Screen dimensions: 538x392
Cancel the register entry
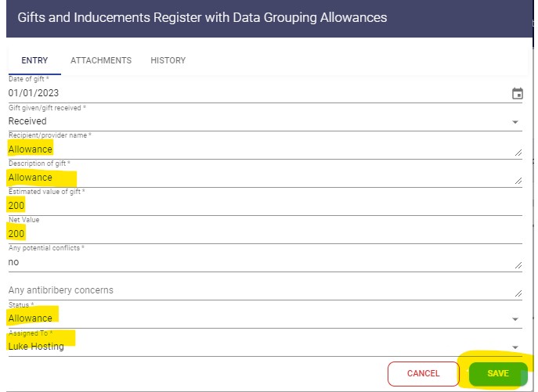pos(424,373)
